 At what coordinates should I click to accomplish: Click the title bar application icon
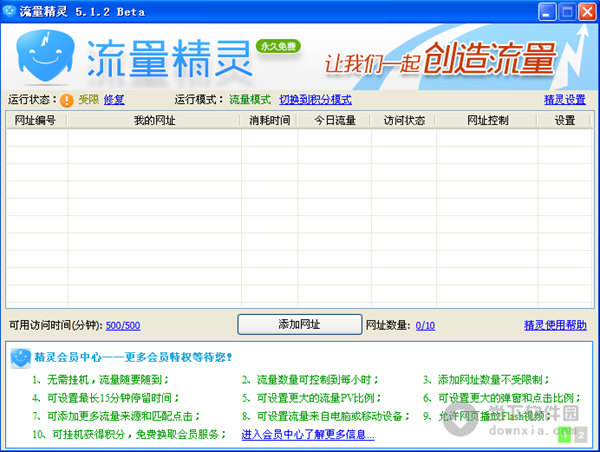coord(8,11)
